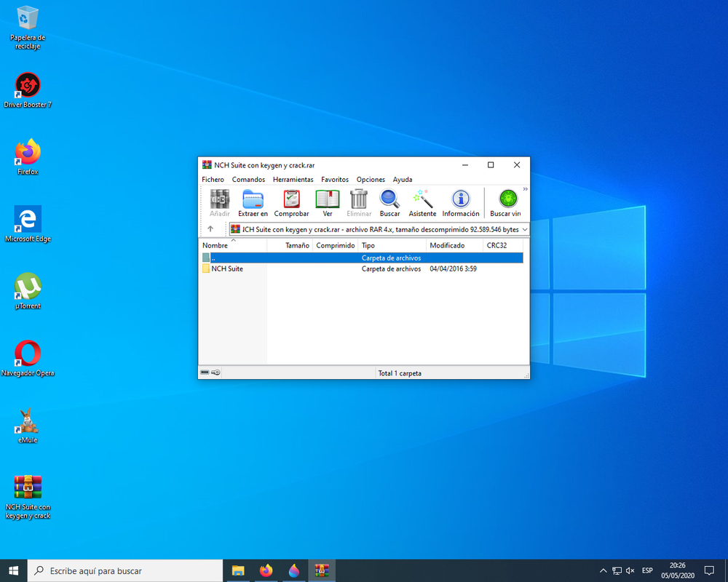The height and width of the screenshot is (582, 728).
Task: Open the Herramientas menu
Action: (x=293, y=179)
